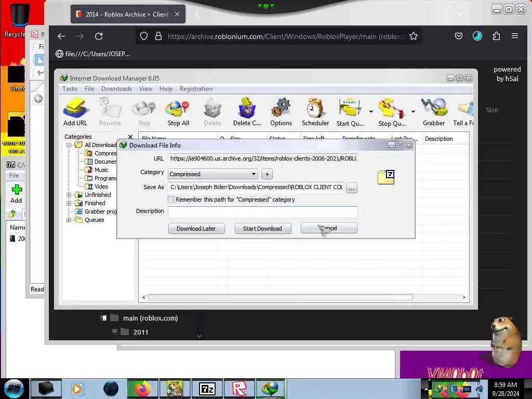Click the Add button in 7-Zip window
This screenshot has width=532, height=399.
[16, 194]
